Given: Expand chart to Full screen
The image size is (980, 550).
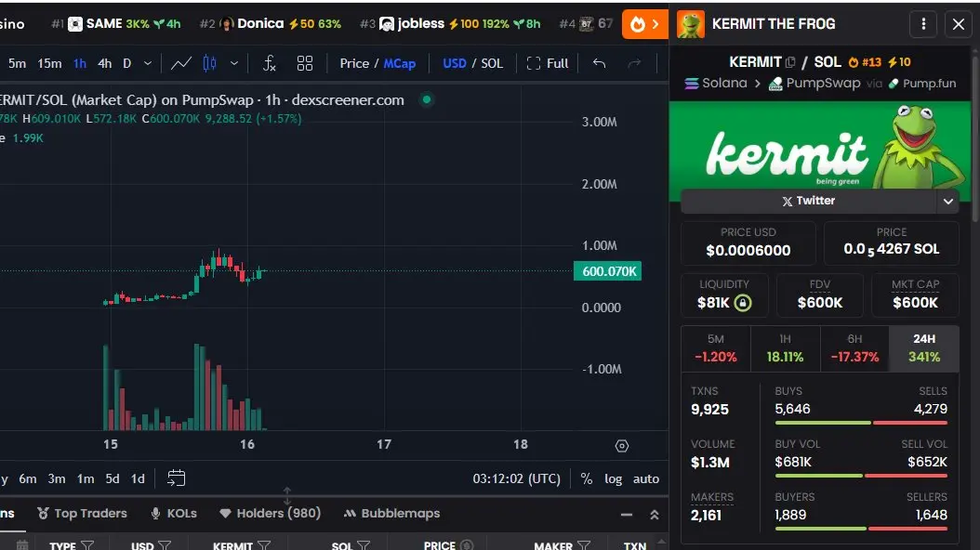Looking at the screenshot, I should pos(548,63).
